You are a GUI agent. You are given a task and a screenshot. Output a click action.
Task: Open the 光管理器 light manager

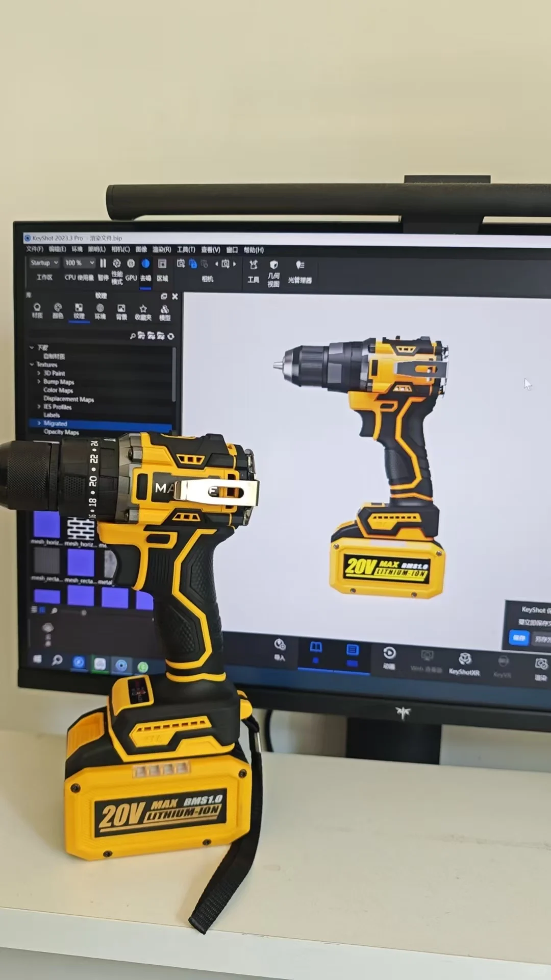coord(300,272)
